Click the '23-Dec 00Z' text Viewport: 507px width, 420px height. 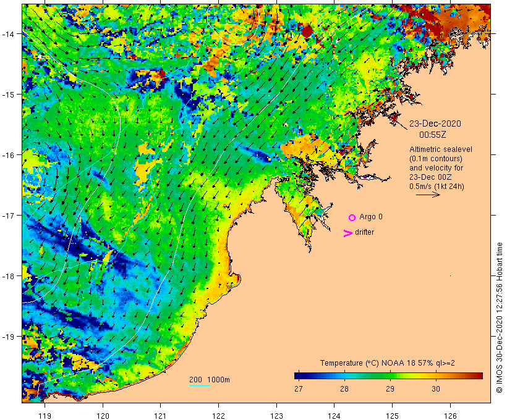430,177
